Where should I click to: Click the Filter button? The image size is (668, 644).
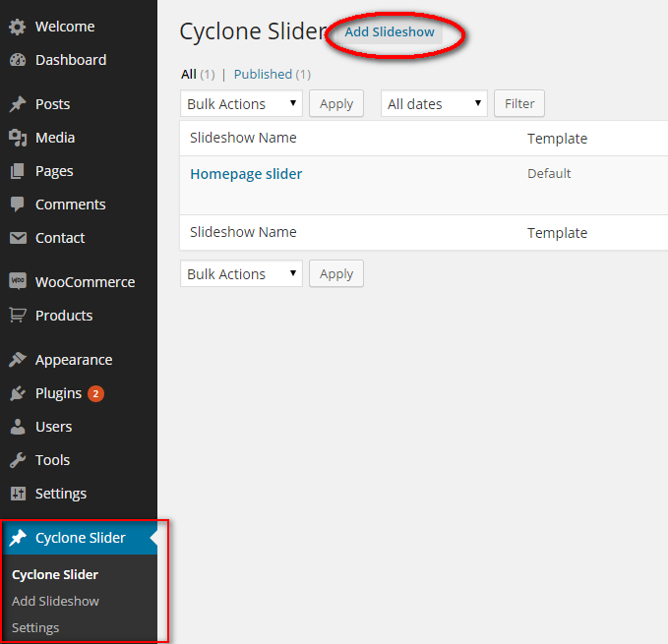518,103
